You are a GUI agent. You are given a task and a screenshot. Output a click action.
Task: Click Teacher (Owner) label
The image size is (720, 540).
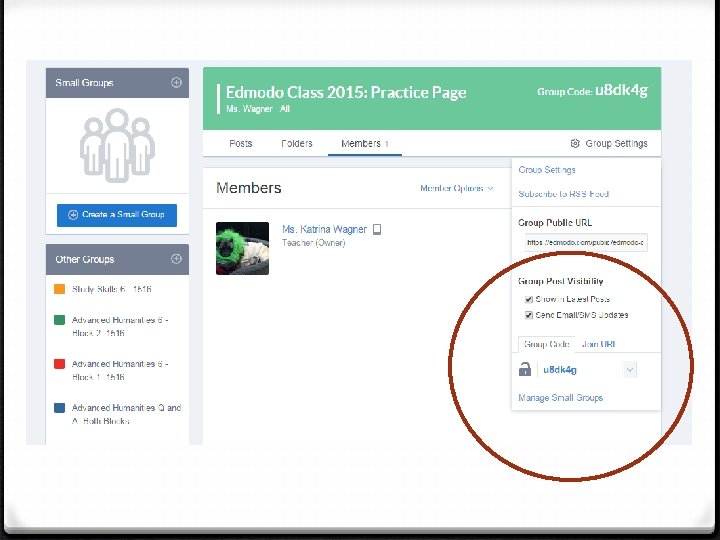pos(313,243)
